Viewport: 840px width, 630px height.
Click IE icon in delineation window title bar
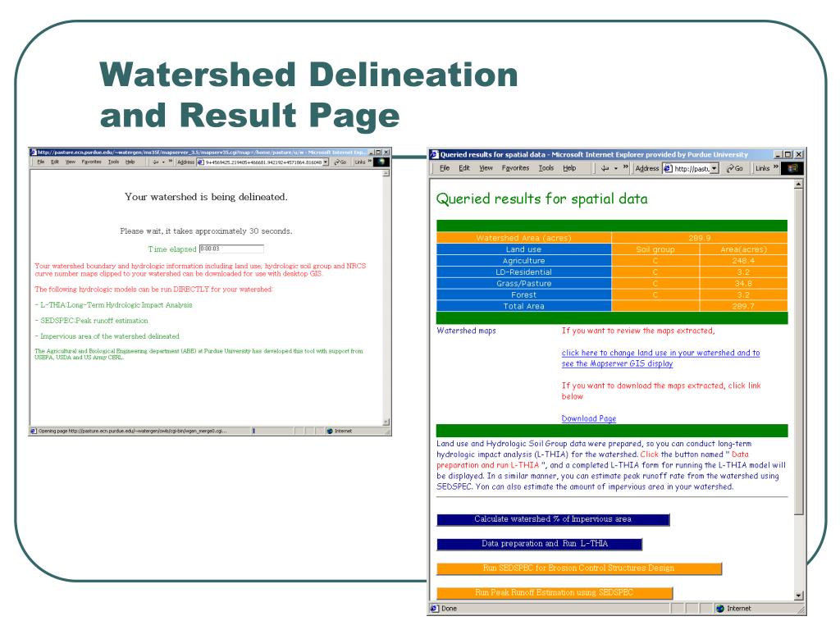coord(33,152)
